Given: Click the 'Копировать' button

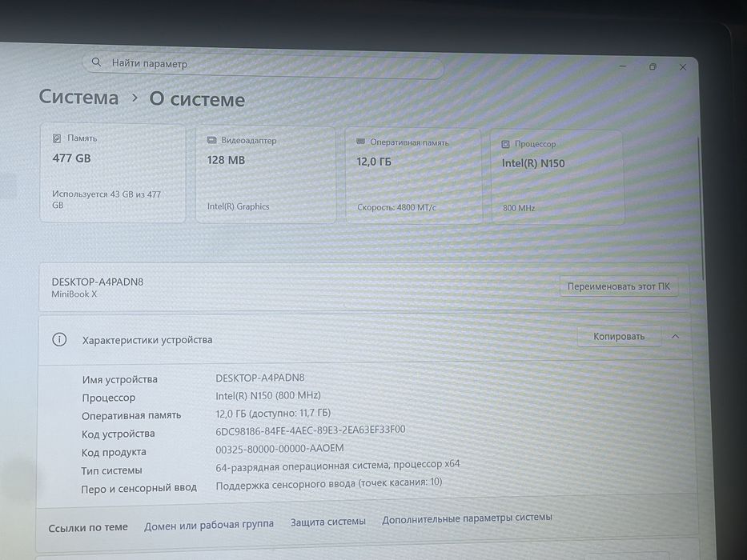Looking at the screenshot, I should pos(619,336).
